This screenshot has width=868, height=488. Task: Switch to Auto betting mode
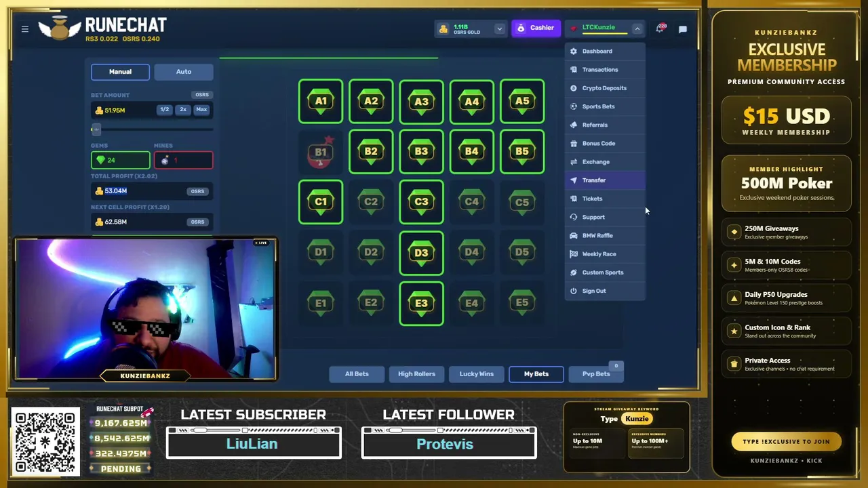point(184,72)
